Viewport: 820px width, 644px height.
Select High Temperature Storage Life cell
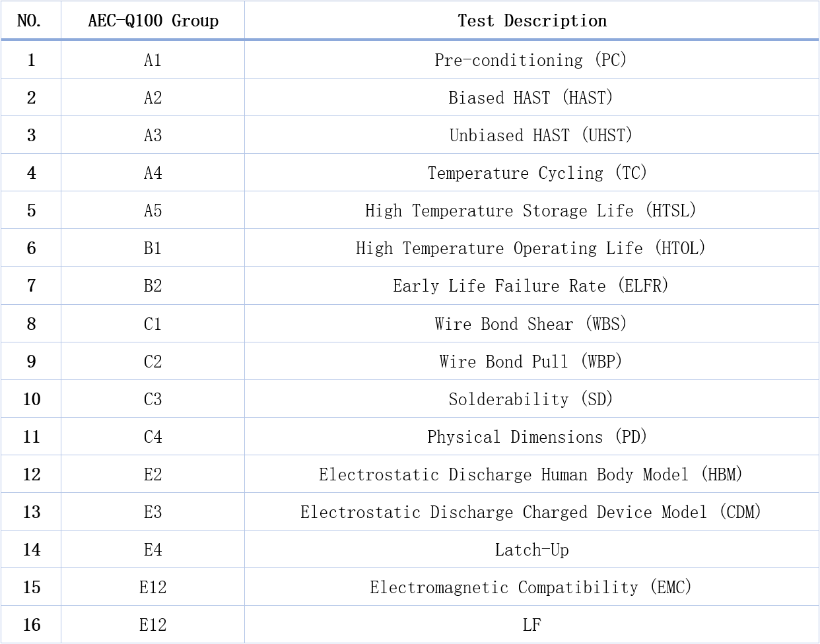click(531, 210)
